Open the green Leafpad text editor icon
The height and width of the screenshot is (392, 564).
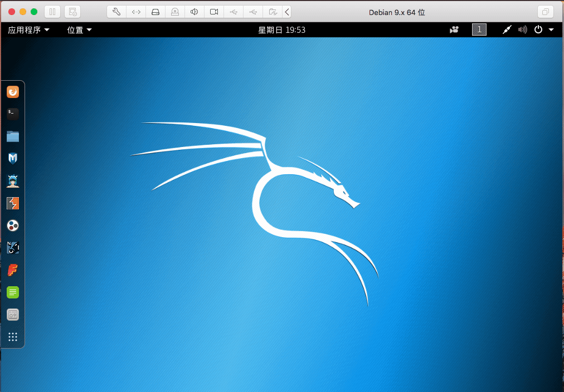point(13,292)
